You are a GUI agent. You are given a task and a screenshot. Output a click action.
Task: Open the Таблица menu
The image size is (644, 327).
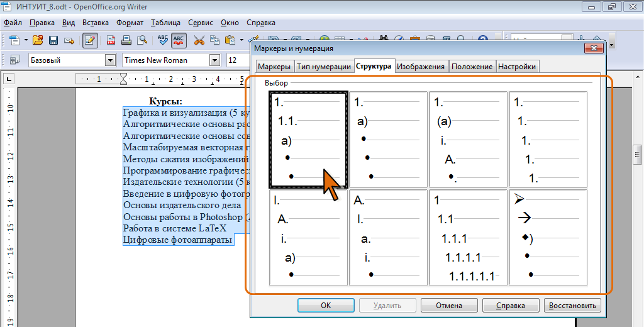165,23
